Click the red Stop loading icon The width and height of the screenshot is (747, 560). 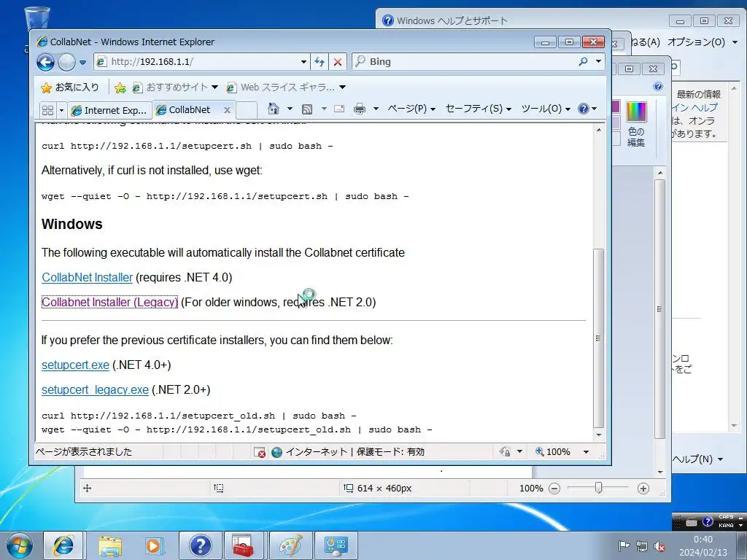[x=338, y=62]
